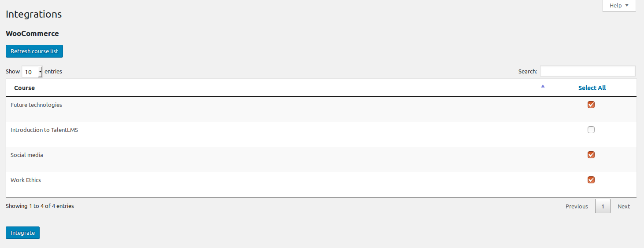Focus the Search input field
The height and width of the screenshot is (248, 644).
click(x=588, y=71)
